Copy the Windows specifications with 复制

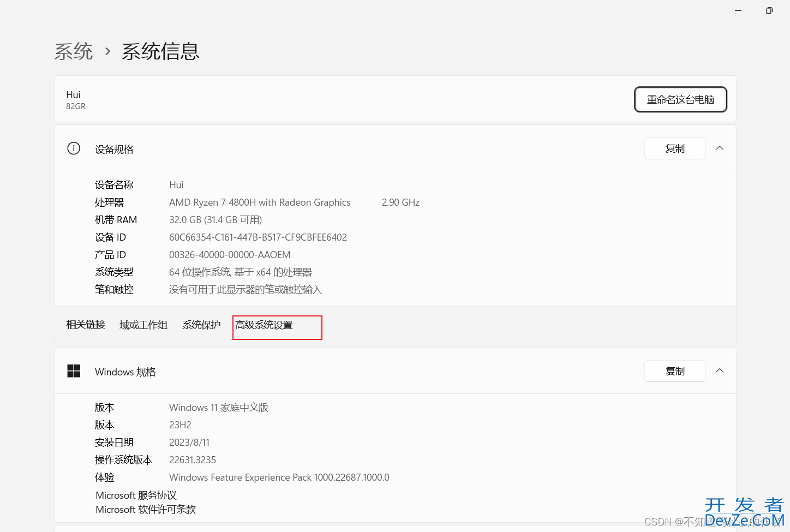click(x=675, y=371)
